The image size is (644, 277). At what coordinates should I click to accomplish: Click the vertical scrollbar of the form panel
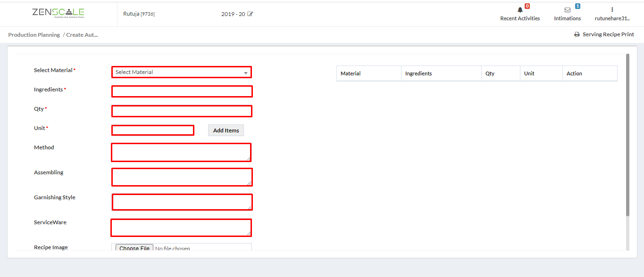pyautogui.click(x=627, y=135)
